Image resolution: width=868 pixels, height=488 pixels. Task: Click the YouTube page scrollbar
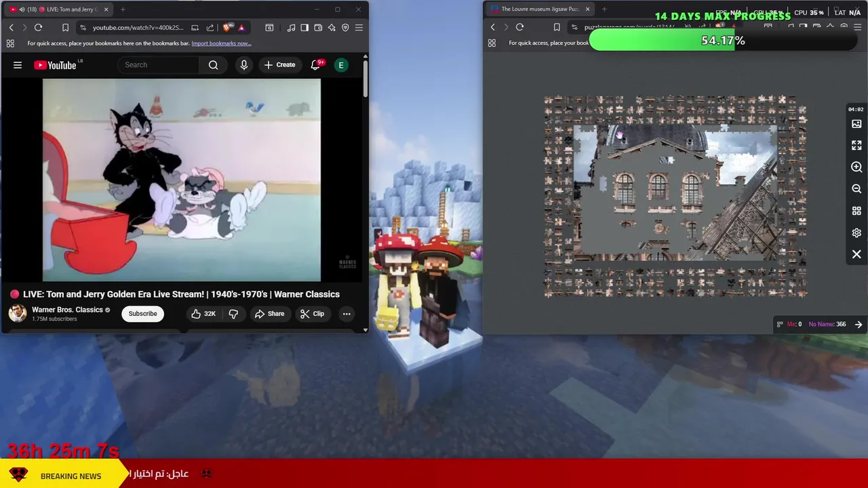coord(366,78)
